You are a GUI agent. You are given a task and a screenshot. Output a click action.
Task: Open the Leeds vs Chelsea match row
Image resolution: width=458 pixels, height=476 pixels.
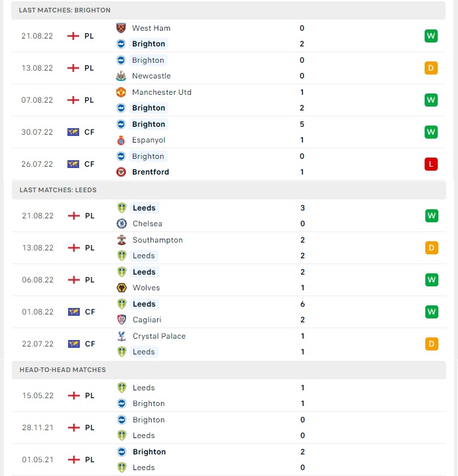pyautogui.click(x=229, y=216)
